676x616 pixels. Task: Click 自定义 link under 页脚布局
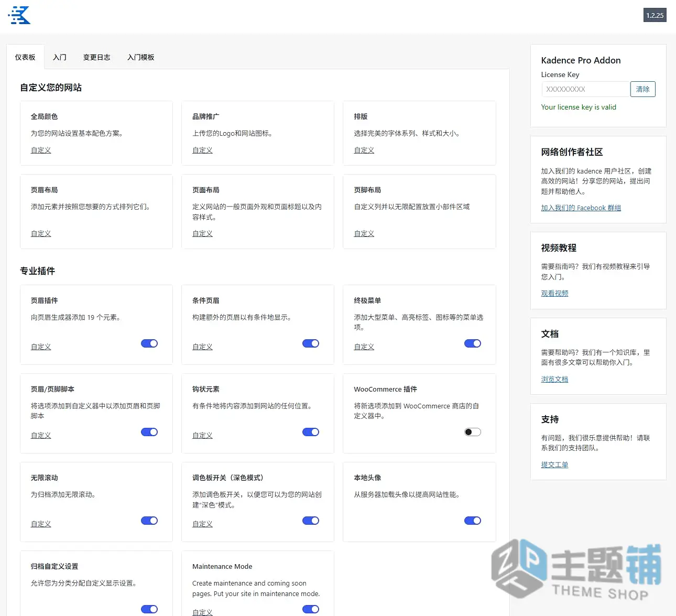[x=364, y=233]
